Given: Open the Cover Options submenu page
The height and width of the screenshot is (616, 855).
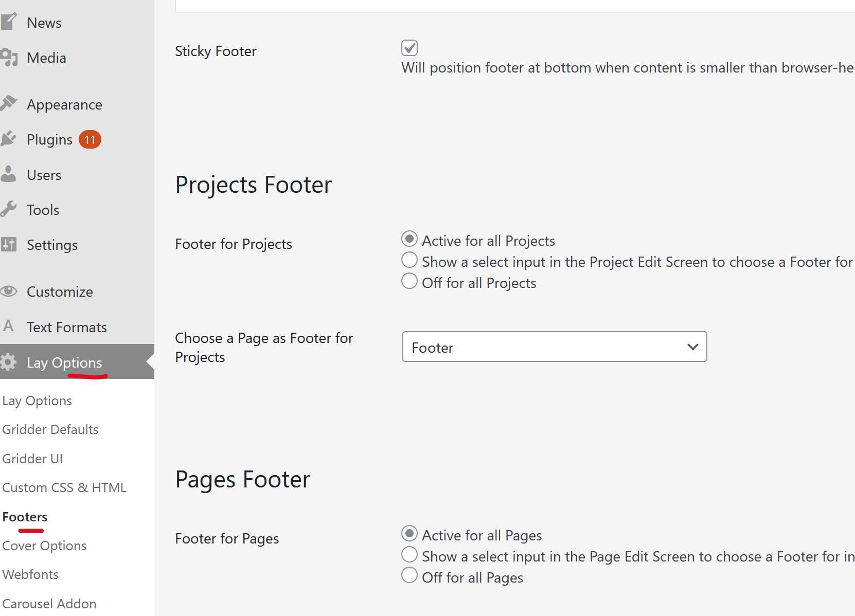Looking at the screenshot, I should 44,546.
